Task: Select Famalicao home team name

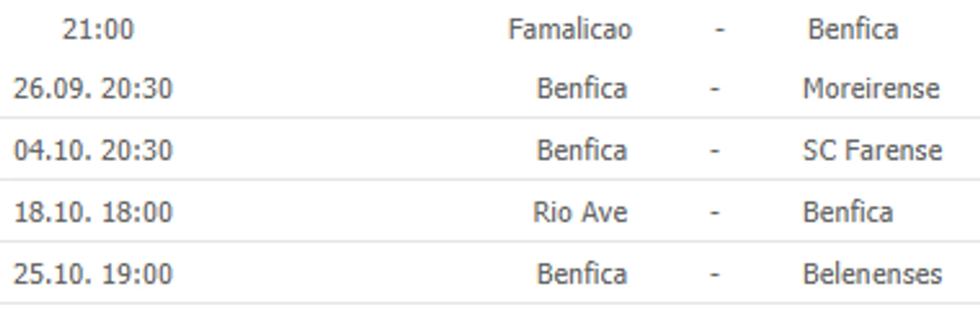Action: click(570, 30)
